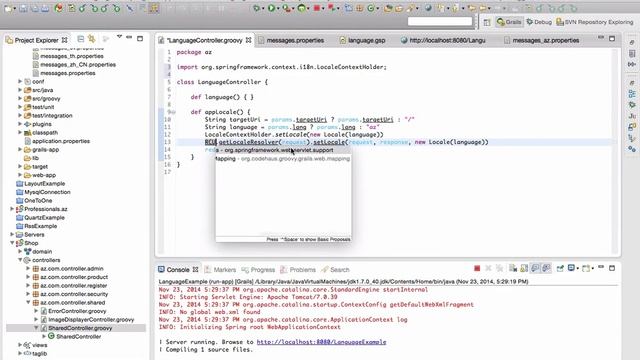The height and width of the screenshot is (360, 640).
Task: Click the Open Console icon
Action: pos(586,268)
